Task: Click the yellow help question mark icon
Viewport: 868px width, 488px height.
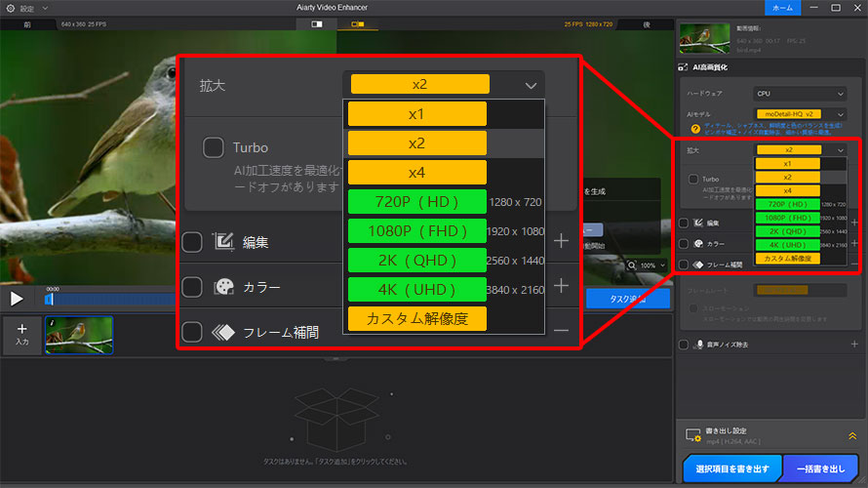Action: (695, 129)
